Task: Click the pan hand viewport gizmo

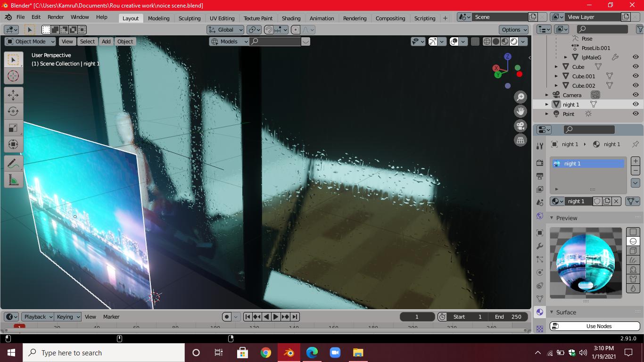Action: coord(520,112)
